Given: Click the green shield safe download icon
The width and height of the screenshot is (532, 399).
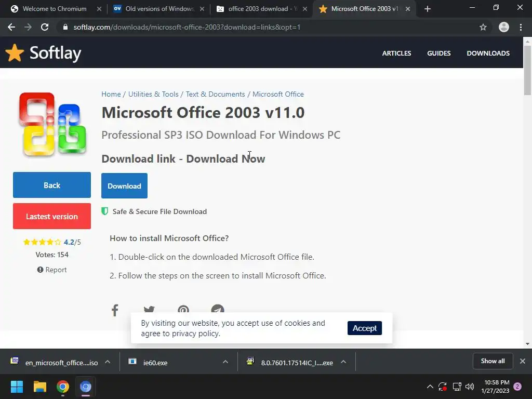Looking at the screenshot, I should click(105, 211).
